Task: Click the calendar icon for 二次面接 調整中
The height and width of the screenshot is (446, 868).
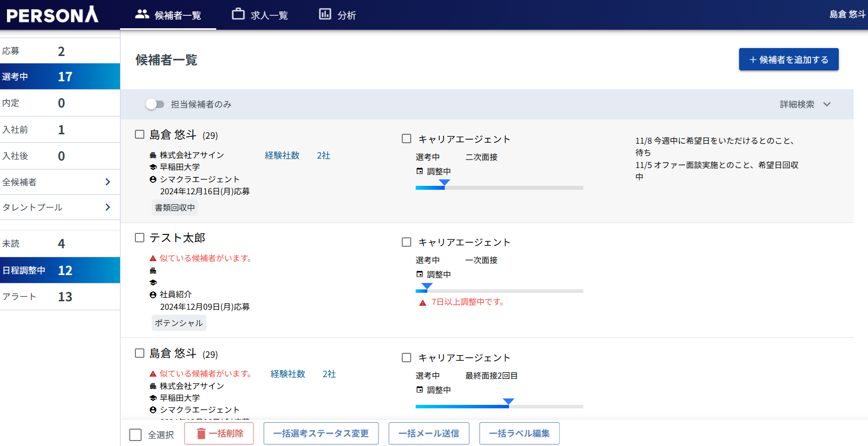Action: pos(420,171)
